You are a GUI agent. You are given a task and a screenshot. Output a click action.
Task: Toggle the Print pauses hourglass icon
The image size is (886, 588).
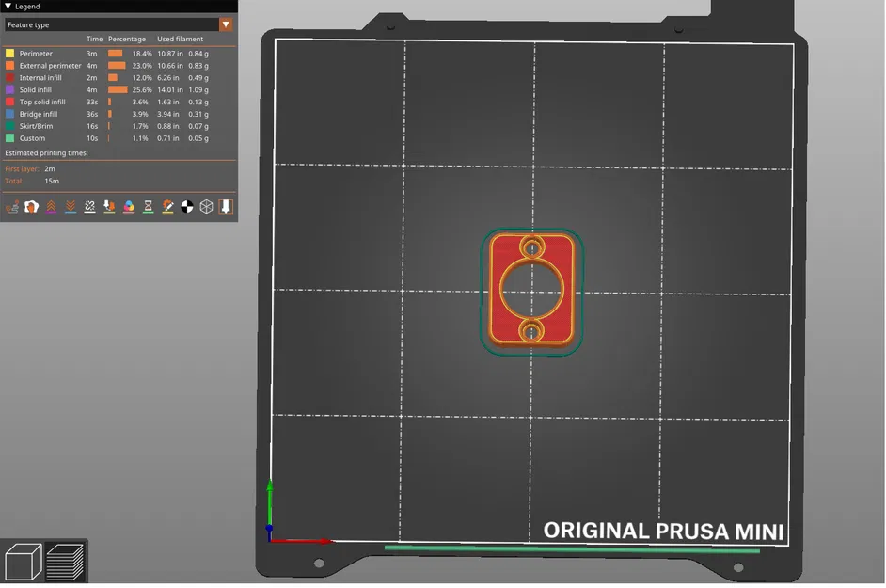click(x=148, y=207)
